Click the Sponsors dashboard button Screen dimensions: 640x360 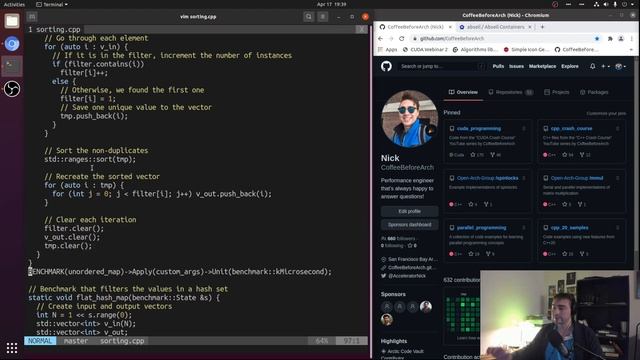click(409, 225)
